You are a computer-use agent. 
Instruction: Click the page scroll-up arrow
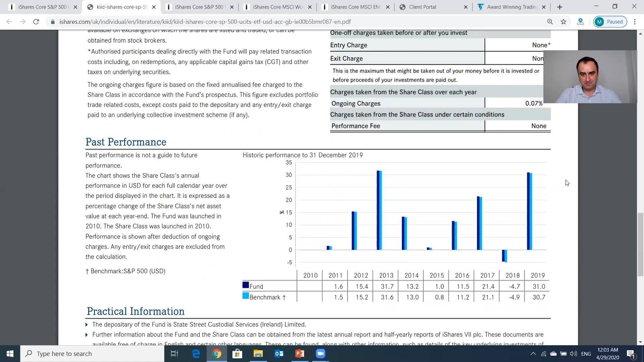[x=640, y=34]
